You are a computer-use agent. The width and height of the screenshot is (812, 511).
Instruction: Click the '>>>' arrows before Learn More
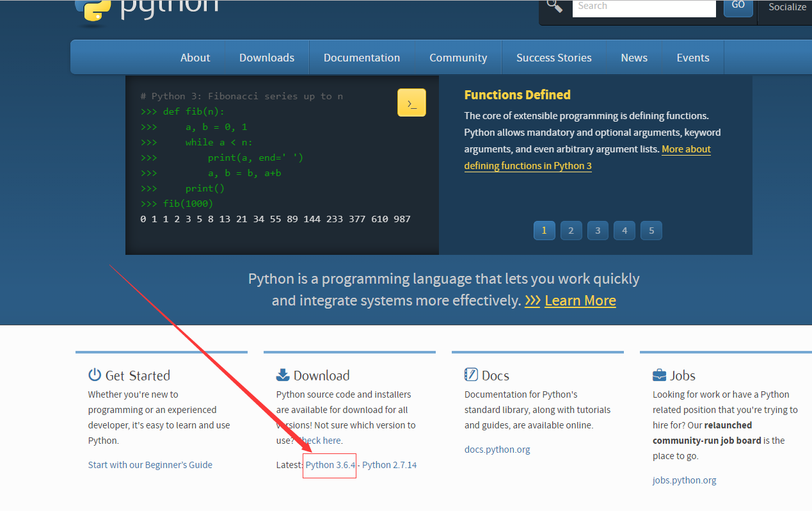tap(532, 300)
